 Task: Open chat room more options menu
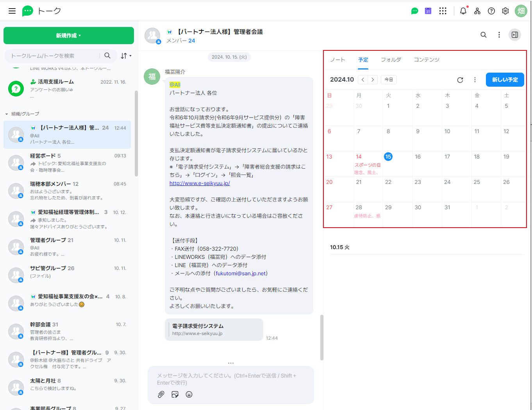click(499, 35)
